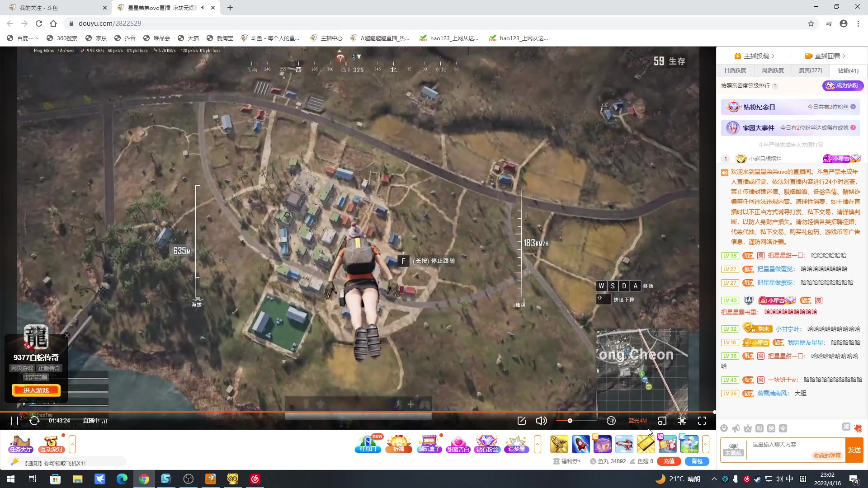Click the 成为钻粉 button
Image resolution: width=868 pixels, height=488 pixels.
[843, 85]
